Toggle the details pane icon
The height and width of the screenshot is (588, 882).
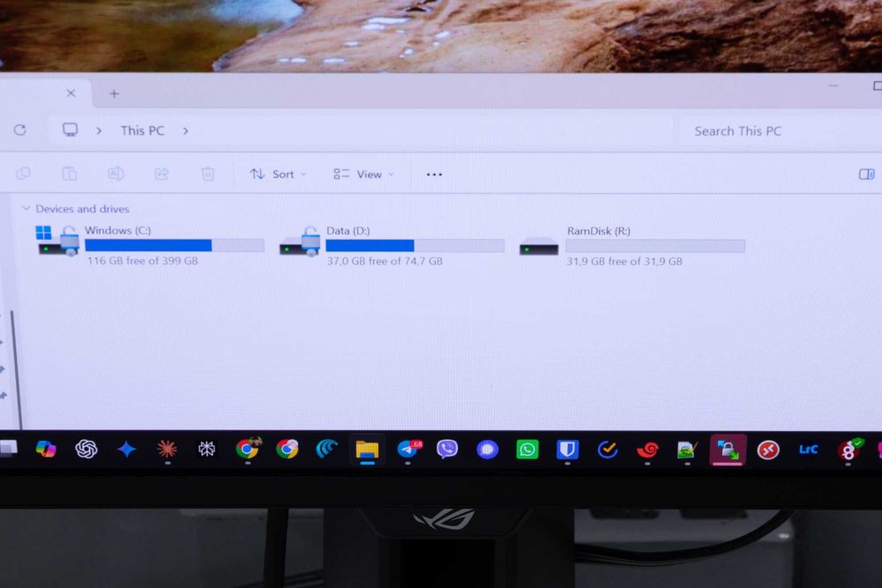[867, 175]
